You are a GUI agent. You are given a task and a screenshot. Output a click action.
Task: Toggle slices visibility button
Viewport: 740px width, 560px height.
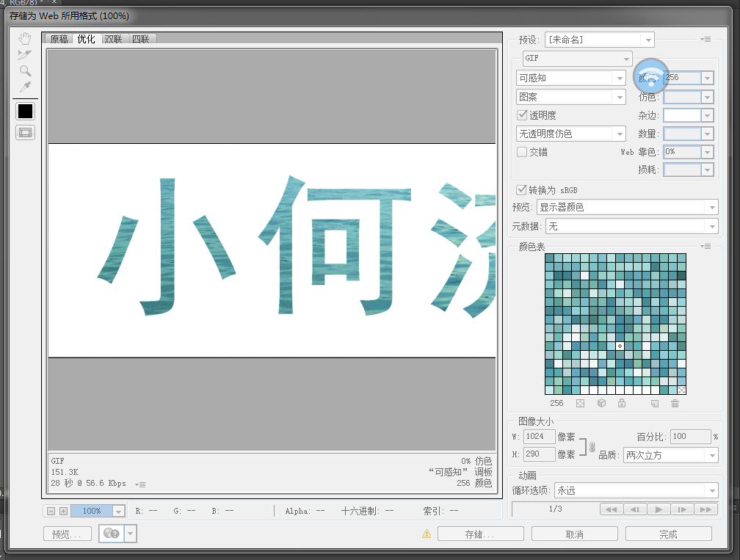click(26, 133)
